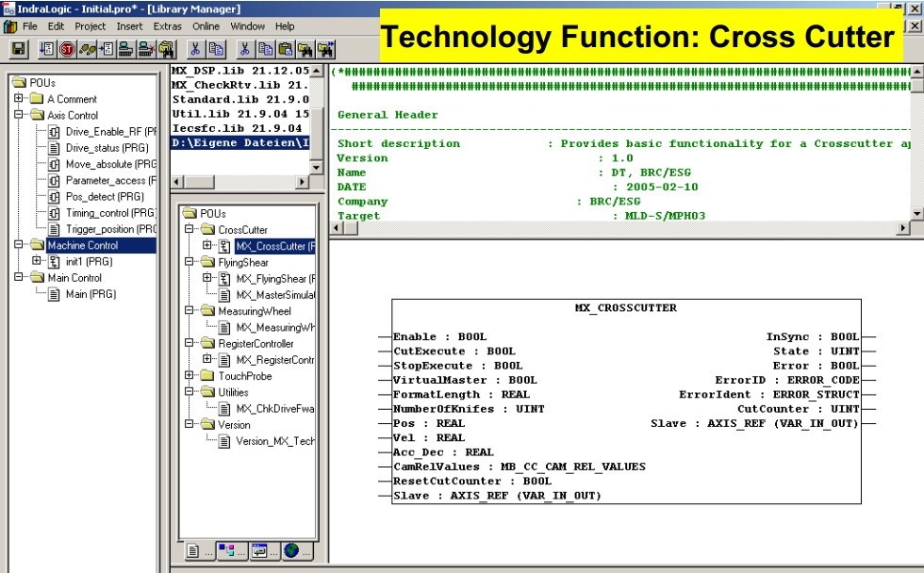Open the File menu
The width and height of the screenshot is (924, 573).
[29, 25]
